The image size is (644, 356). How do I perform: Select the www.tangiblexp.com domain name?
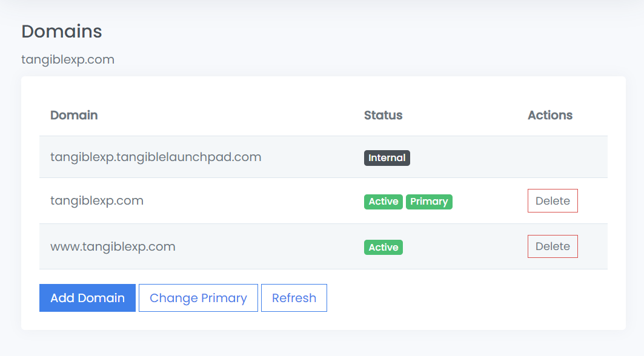[x=113, y=246]
